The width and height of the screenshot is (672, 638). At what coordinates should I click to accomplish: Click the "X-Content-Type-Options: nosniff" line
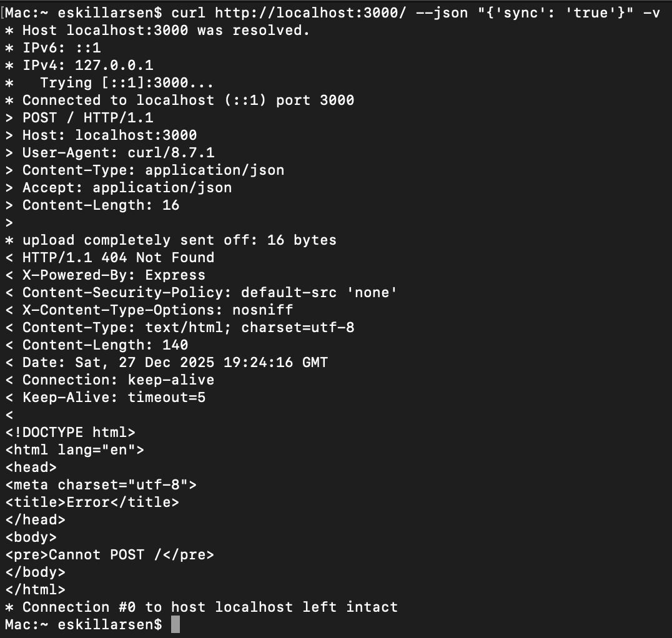pyautogui.click(x=157, y=310)
